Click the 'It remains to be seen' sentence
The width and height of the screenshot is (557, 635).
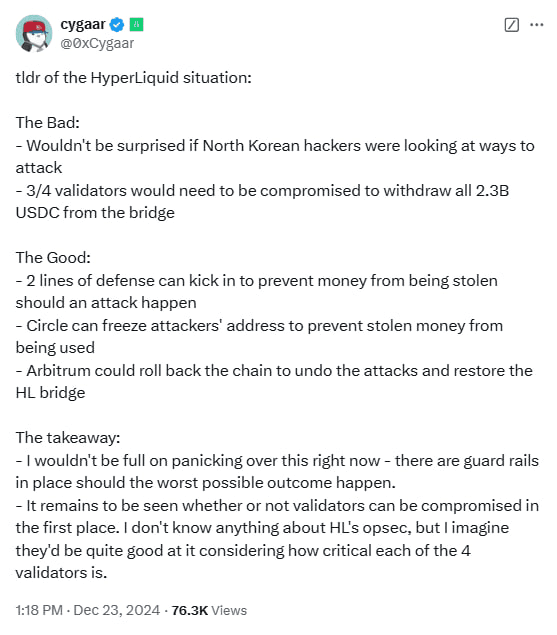pyautogui.click(x=277, y=539)
